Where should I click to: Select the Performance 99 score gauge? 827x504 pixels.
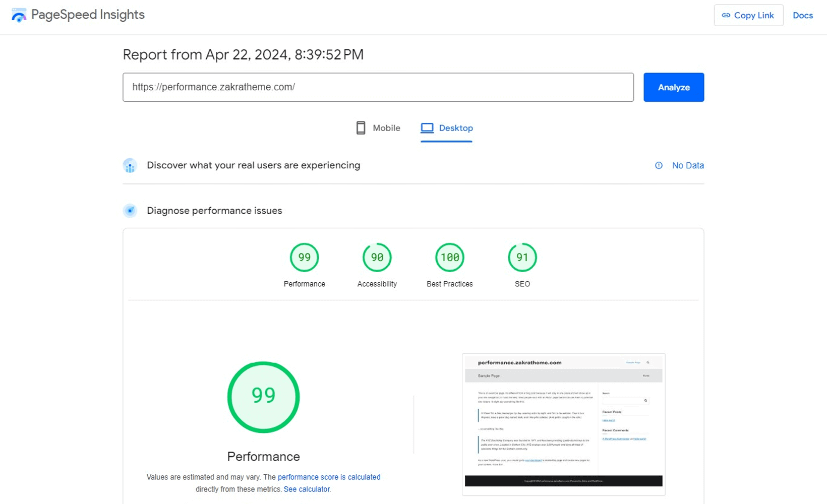[304, 258]
